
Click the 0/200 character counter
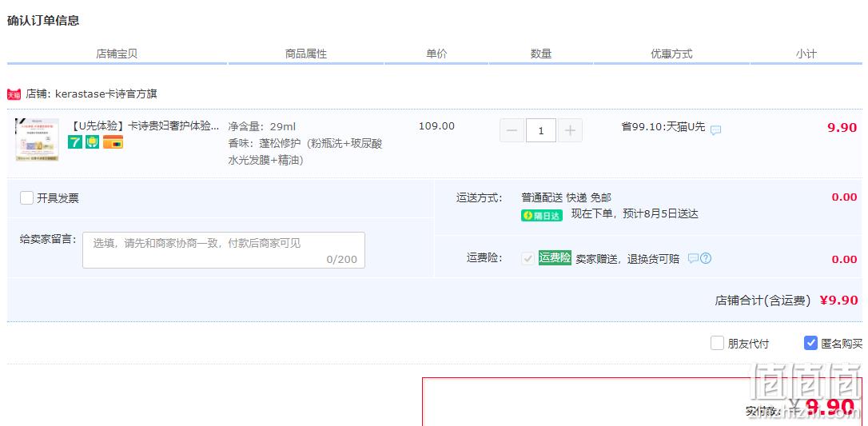point(341,260)
